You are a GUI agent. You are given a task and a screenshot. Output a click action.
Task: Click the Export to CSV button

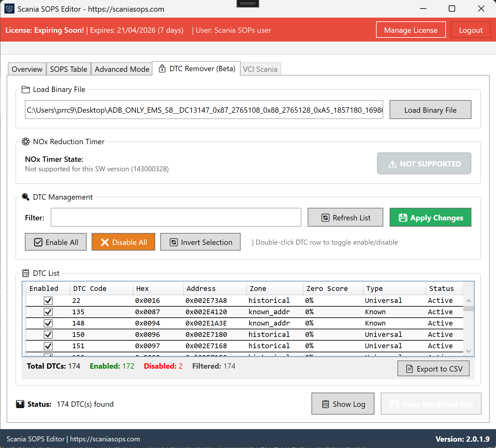click(433, 369)
